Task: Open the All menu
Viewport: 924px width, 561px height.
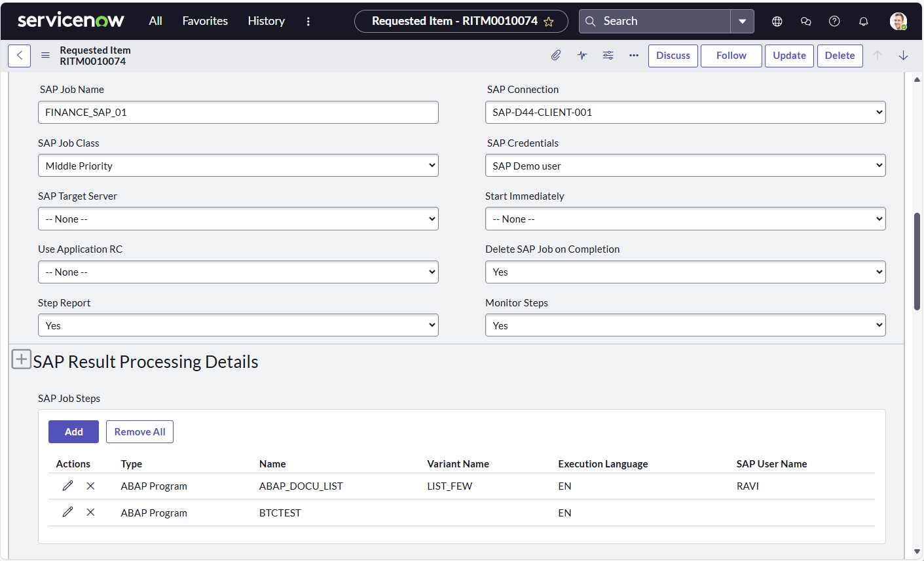Action: tap(155, 21)
